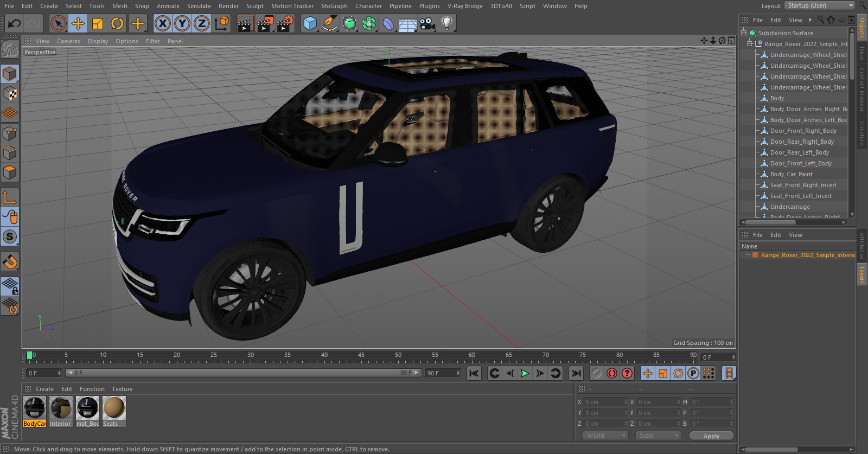Go to start of animation
This screenshot has height=454, width=868.
click(x=474, y=373)
